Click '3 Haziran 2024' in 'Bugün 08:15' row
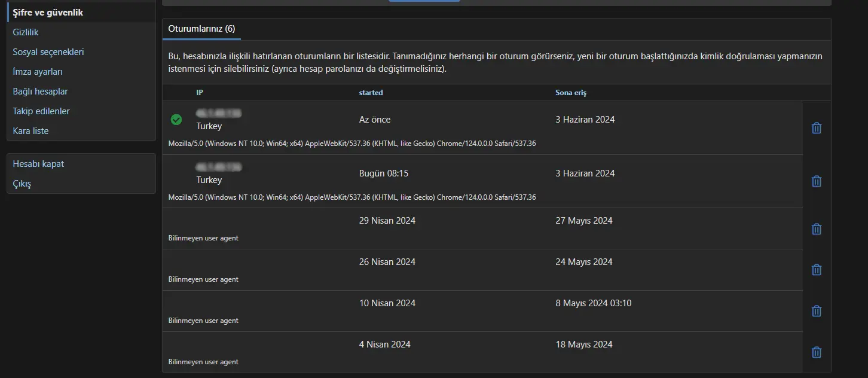Screen dimensions: 868x378 coord(585,173)
